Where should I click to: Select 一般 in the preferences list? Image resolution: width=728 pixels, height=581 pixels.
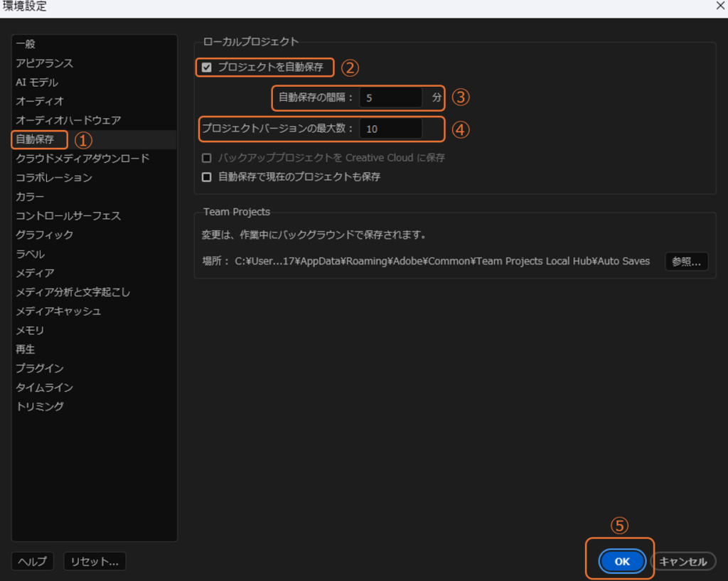click(x=26, y=44)
